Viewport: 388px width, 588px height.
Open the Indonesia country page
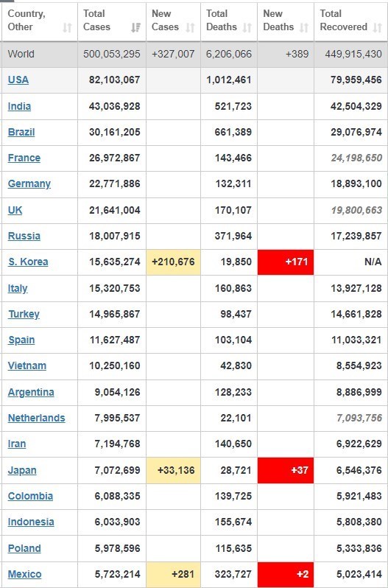[x=31, y=522]
